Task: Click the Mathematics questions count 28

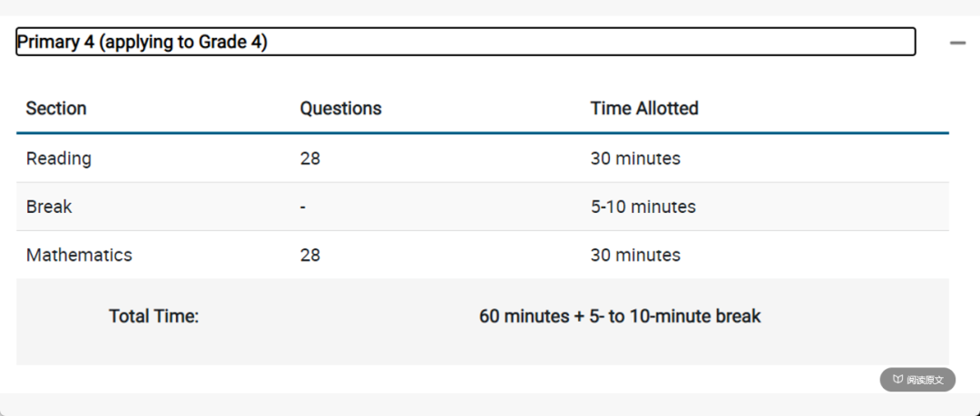Action: coord(310,255)
